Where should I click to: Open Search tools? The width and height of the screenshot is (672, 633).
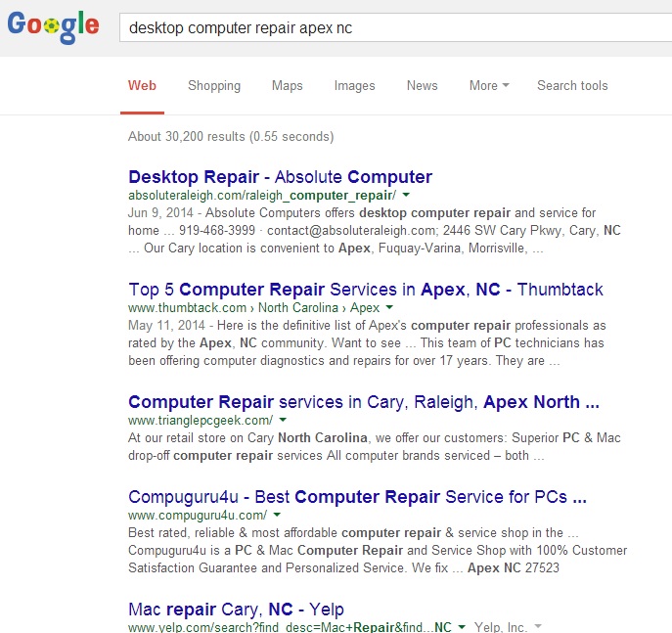(572, 85)
